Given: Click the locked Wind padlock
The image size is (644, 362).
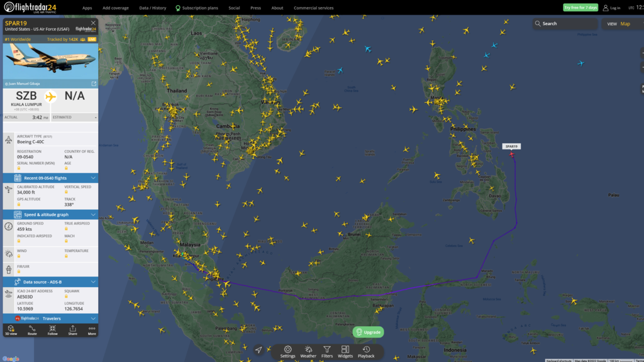Looking at the screenshot, I should tap(18, 256).
